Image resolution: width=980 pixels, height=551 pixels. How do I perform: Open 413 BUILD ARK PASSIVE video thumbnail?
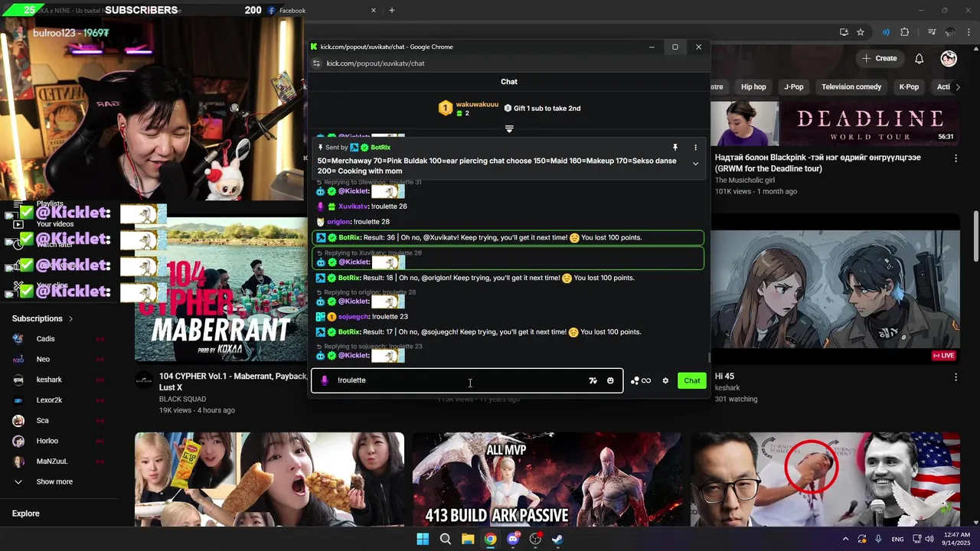tap(547, 480)
